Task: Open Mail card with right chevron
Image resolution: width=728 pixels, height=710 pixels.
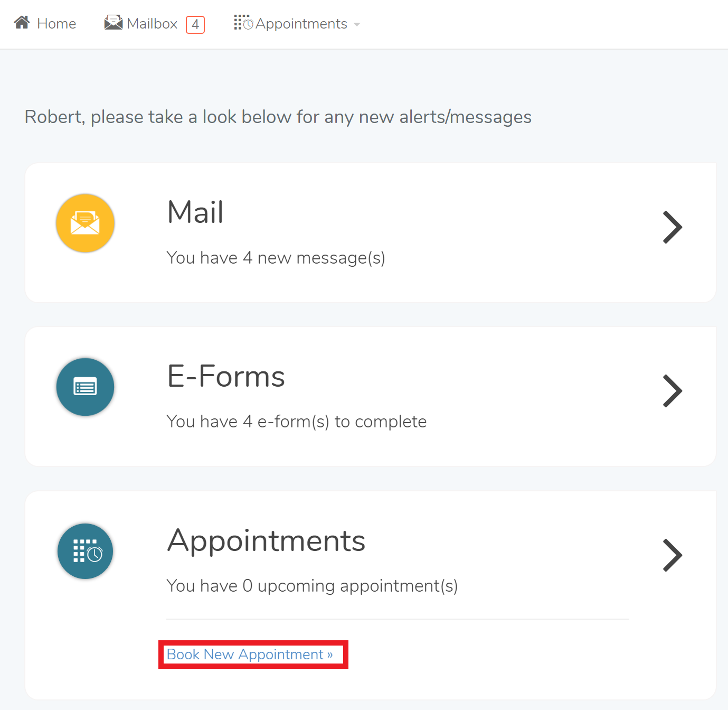Action: point(672,227)
